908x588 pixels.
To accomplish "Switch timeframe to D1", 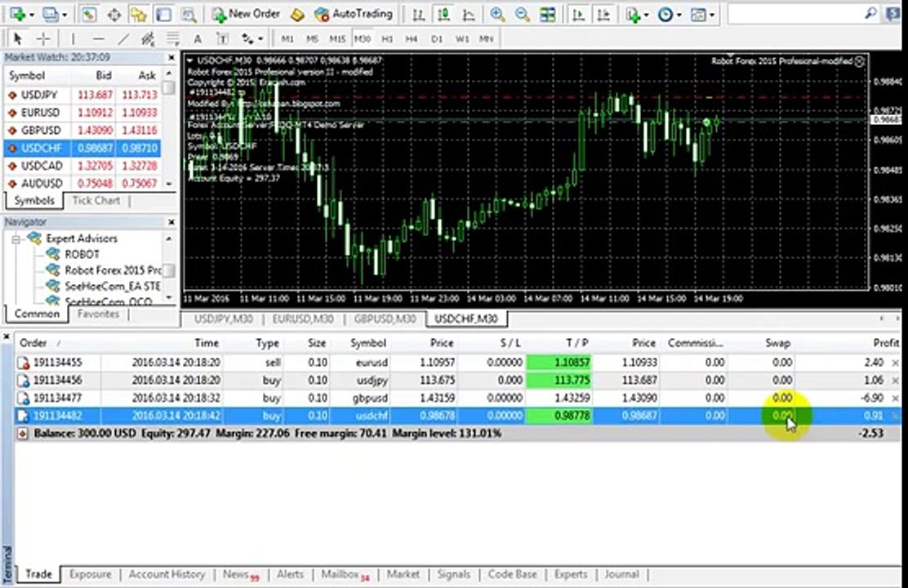I will point(437,39).
